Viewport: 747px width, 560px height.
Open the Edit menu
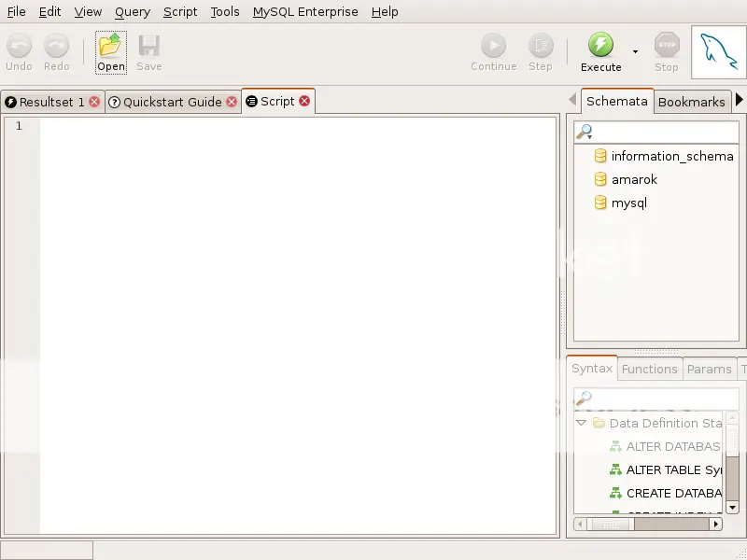(x=49, y=11)
